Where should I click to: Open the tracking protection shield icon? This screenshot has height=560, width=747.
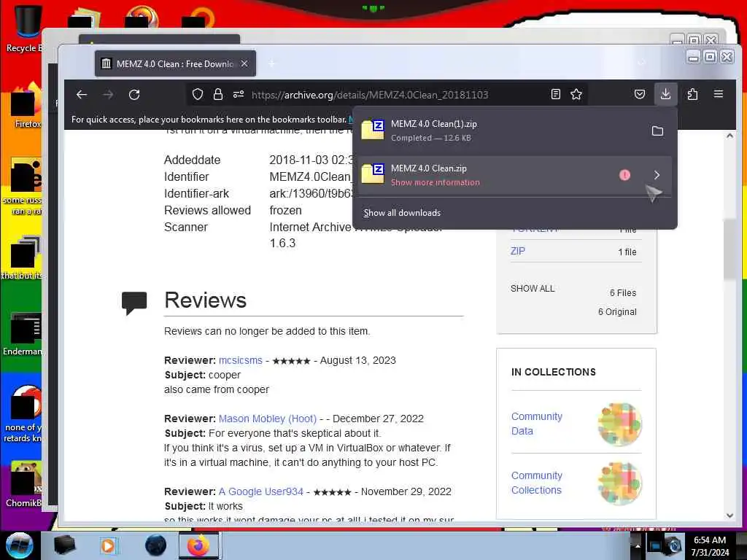(x=198, y=94)
